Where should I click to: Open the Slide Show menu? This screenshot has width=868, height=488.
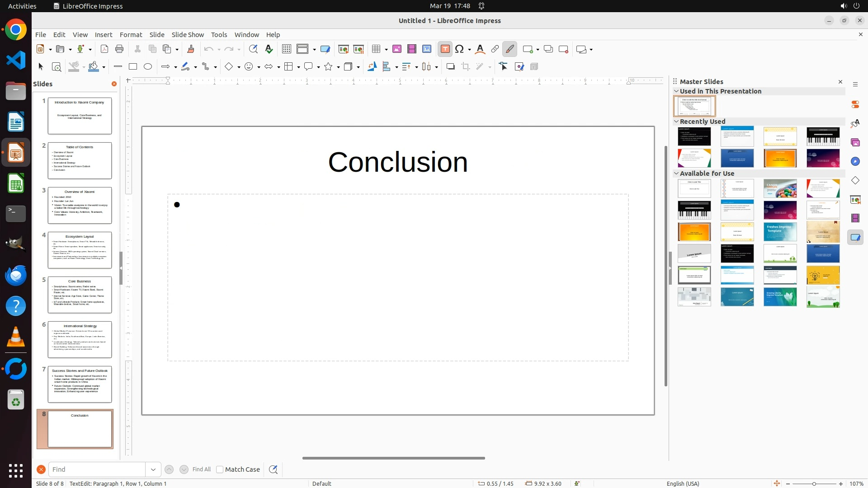tap(188, 35)
